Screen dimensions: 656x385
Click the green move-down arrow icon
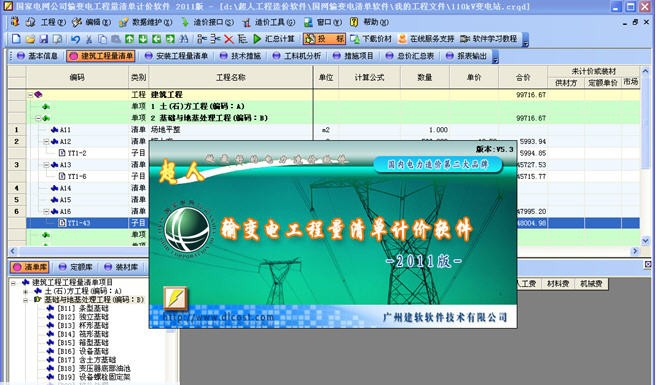tap(143, 39)
